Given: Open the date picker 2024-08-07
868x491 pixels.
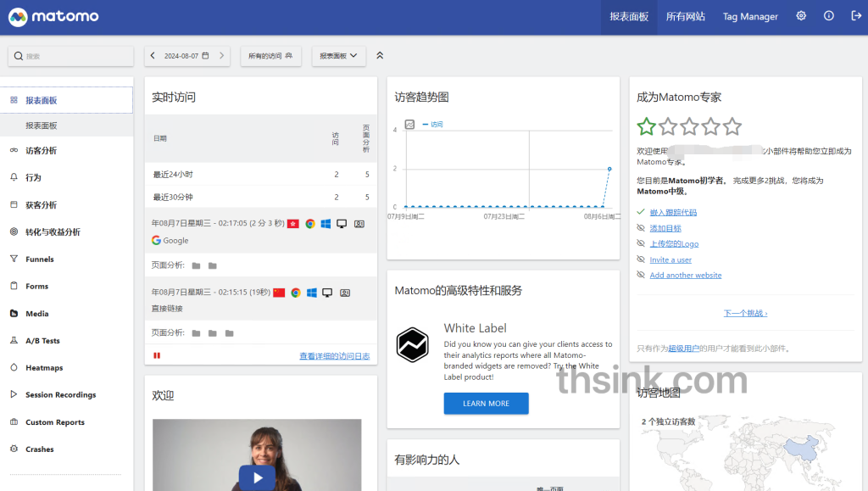Looking at the screenshot, I should pyautogui.click(x=186, y=55).
